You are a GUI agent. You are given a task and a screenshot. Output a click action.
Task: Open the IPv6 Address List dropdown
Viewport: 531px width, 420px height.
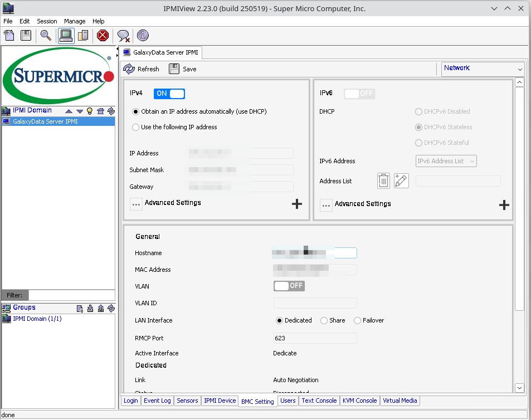[x=446, y=161]
